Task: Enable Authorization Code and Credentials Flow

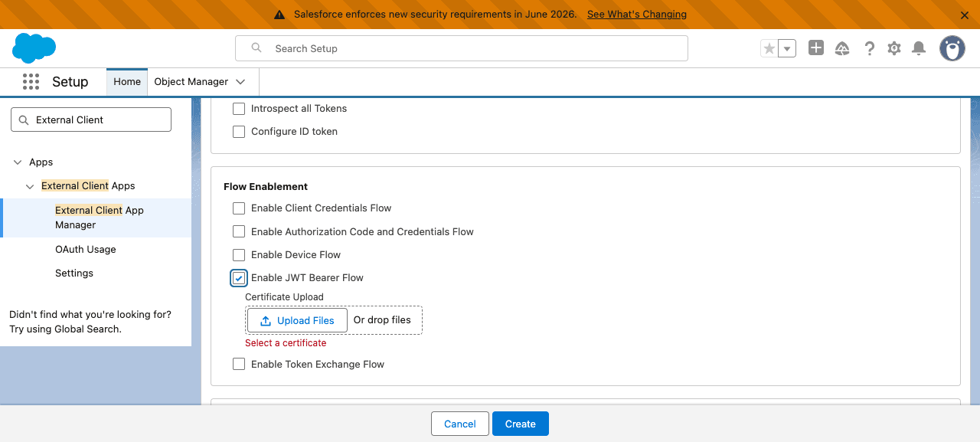Action: pos(239,231)
